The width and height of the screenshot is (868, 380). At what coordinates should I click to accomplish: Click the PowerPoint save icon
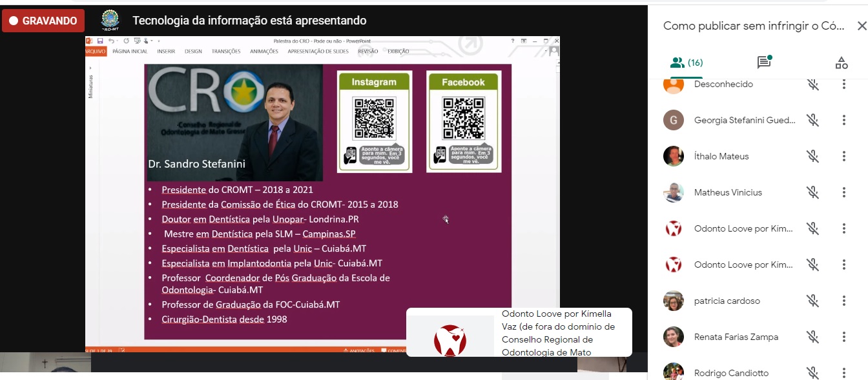100,41
